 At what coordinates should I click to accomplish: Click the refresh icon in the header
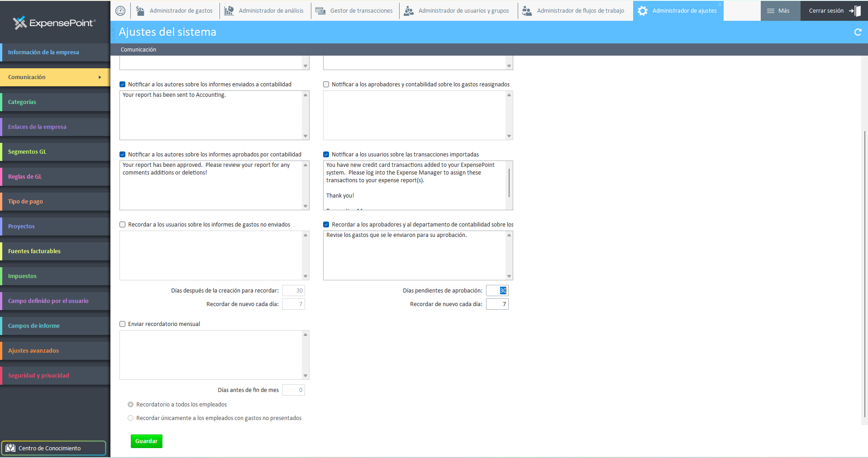tap(858, 32)
